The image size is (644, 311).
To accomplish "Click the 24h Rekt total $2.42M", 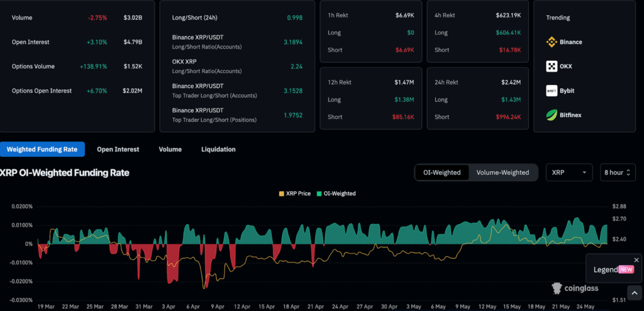I will pos(511,82).
